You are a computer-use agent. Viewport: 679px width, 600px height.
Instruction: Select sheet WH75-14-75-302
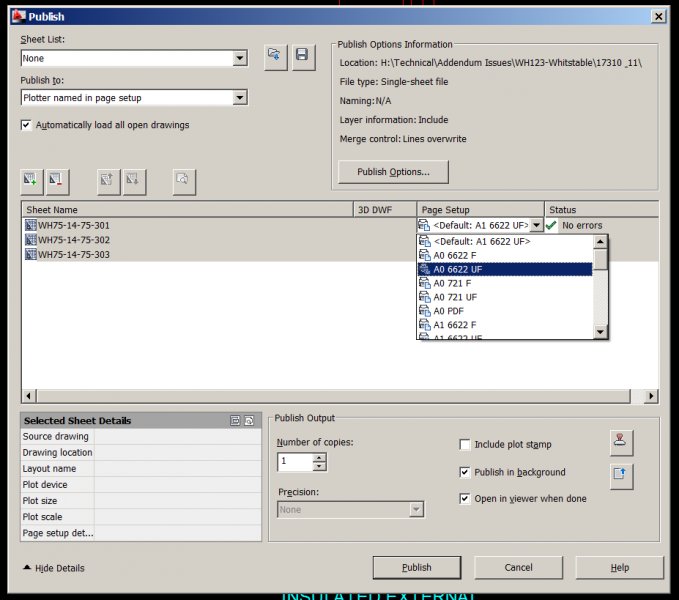pyautogui.click(x=74, y=240)
